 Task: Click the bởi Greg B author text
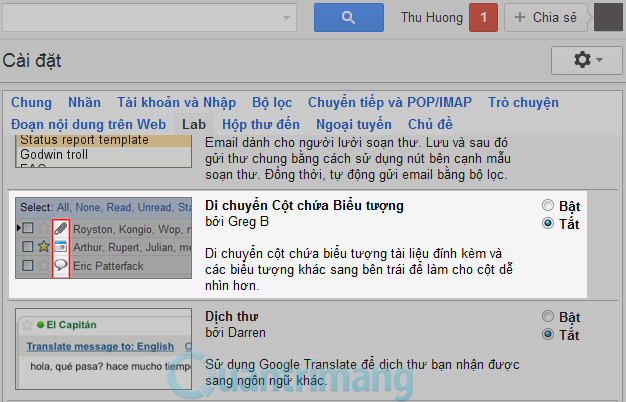click(237, 222)
